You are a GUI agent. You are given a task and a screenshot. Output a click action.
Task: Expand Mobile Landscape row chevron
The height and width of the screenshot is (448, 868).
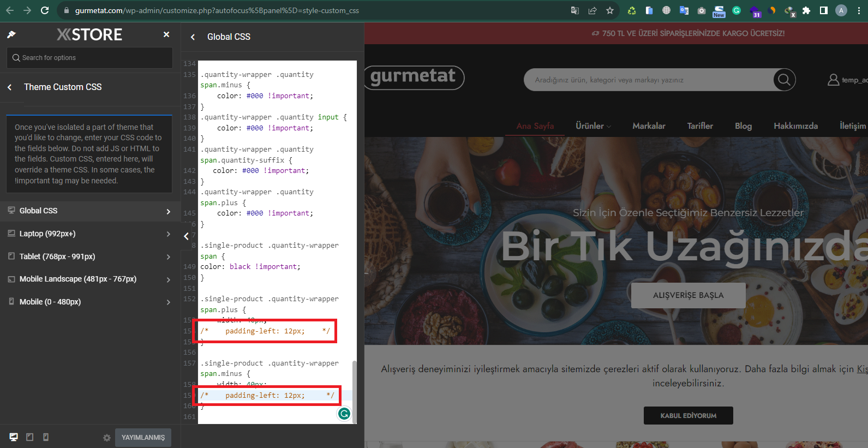point(168,279)
